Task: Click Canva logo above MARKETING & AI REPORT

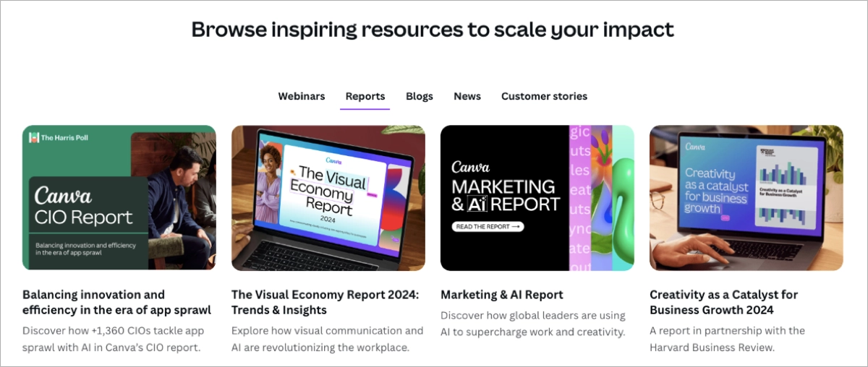Action: (470, 167)
